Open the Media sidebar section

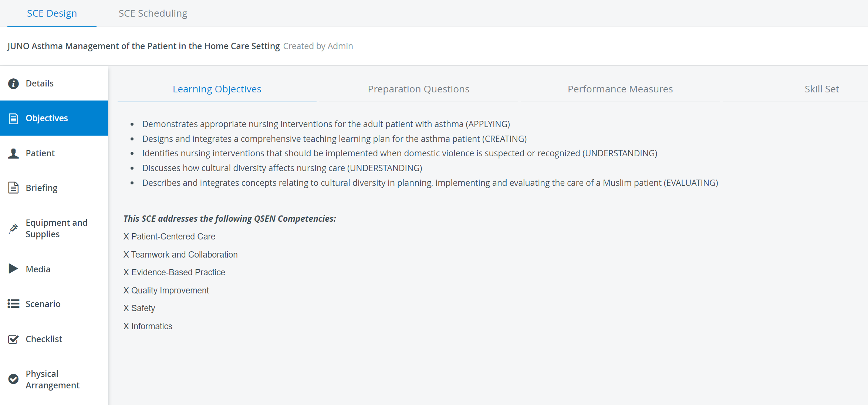coord(54,269)
